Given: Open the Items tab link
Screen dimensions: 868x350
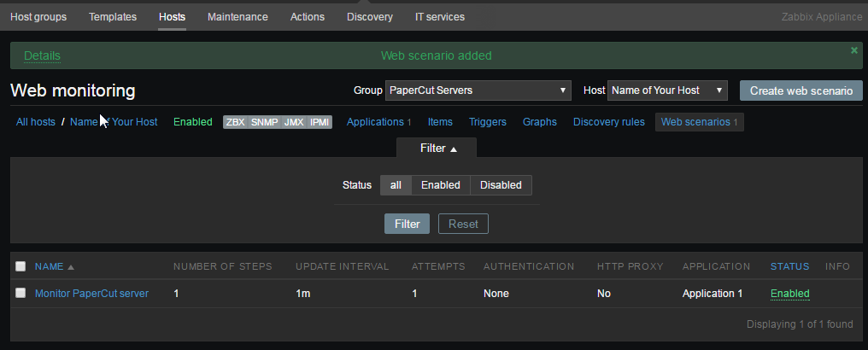Looking at the screenshot, I should [x=440, y=122].
